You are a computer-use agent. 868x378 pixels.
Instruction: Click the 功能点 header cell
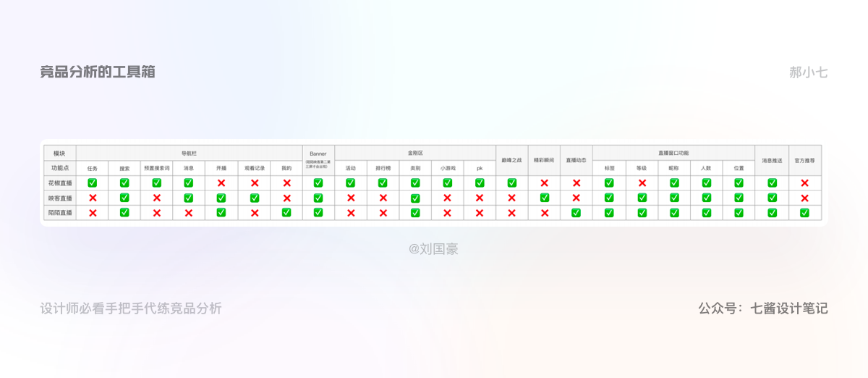[x=59, y=167]
